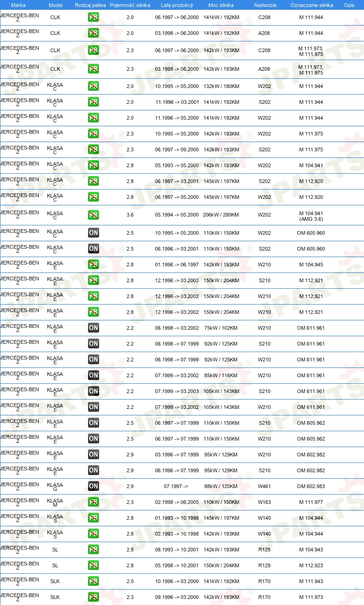Click ON icon in KLASA E 2.2 105kW S210 row
Screen dimensions: 364x605
93,391
